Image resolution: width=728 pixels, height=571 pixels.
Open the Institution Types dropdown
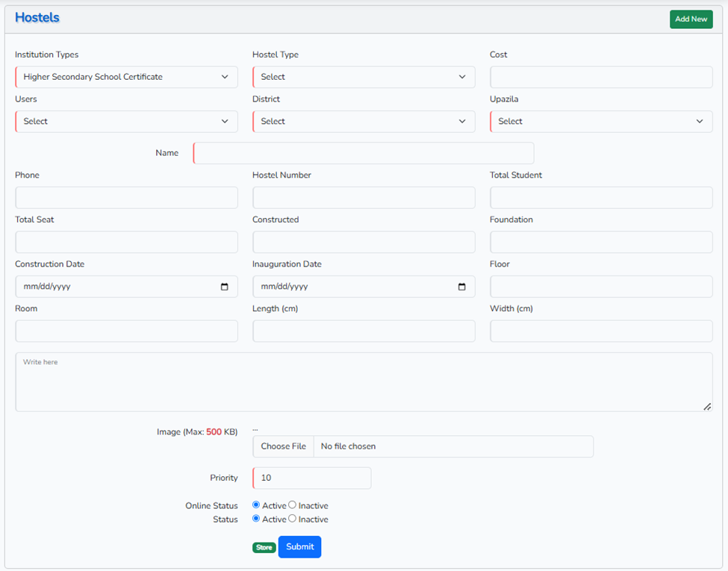pyautogui.click(x=126, y=77)
